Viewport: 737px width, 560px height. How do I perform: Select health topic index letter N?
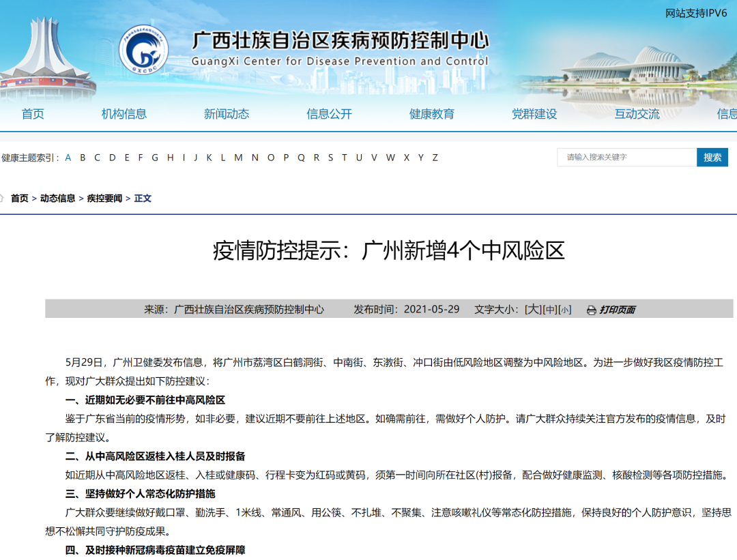255,158
